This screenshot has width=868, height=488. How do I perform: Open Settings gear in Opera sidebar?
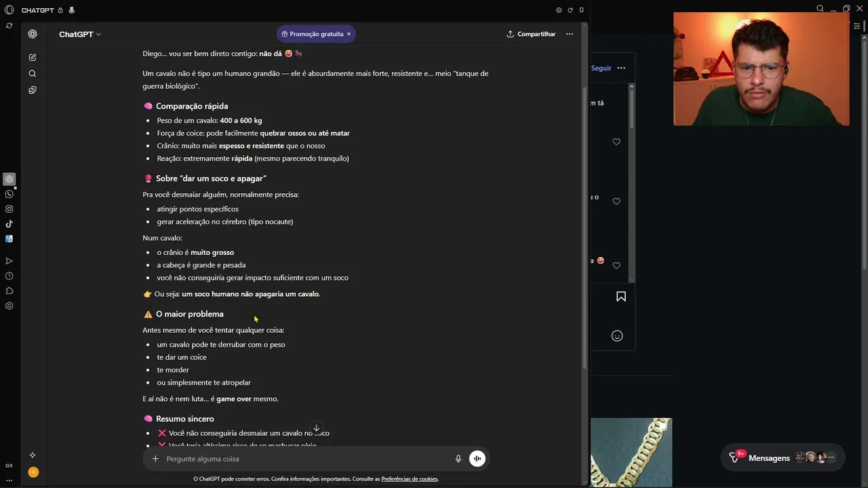point(9,306)
